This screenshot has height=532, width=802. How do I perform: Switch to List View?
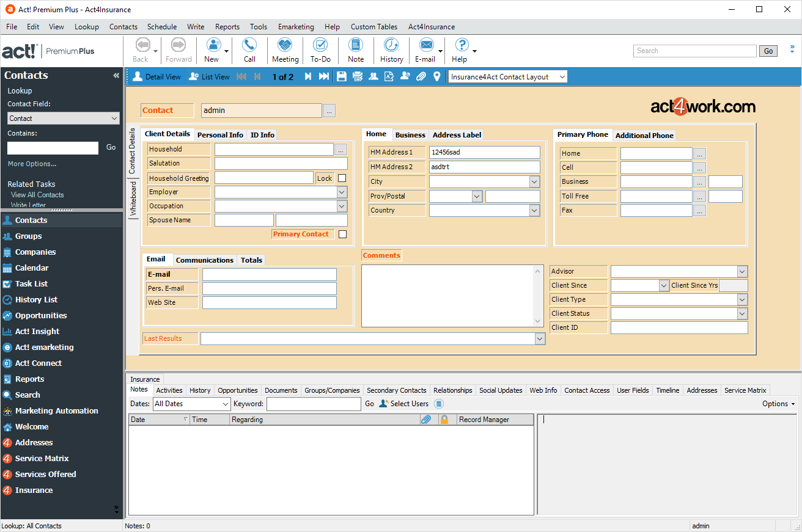click(x=209, y=77)
